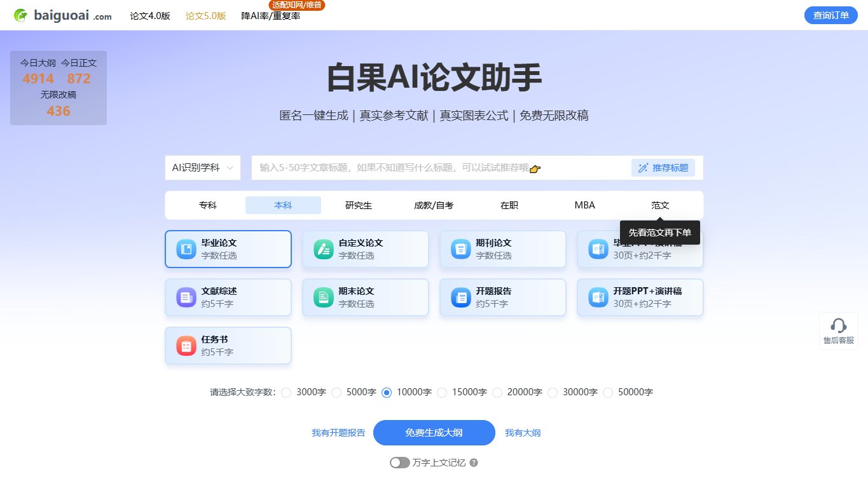Switch to the 范文 tab
Screen dimensions: 868x488
660,205
